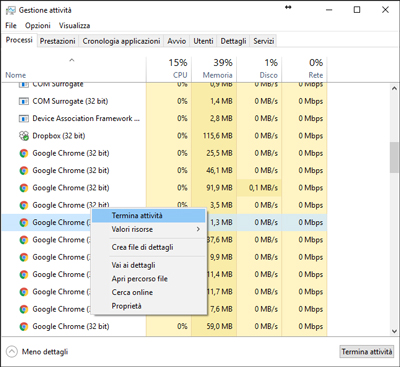Click the Device Association Framework process icon

(24, 119)
